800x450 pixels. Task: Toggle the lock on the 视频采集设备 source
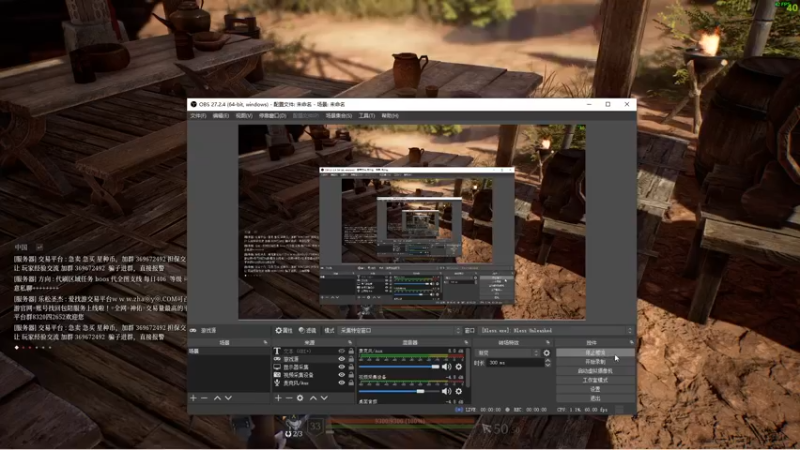click(351, 375)
